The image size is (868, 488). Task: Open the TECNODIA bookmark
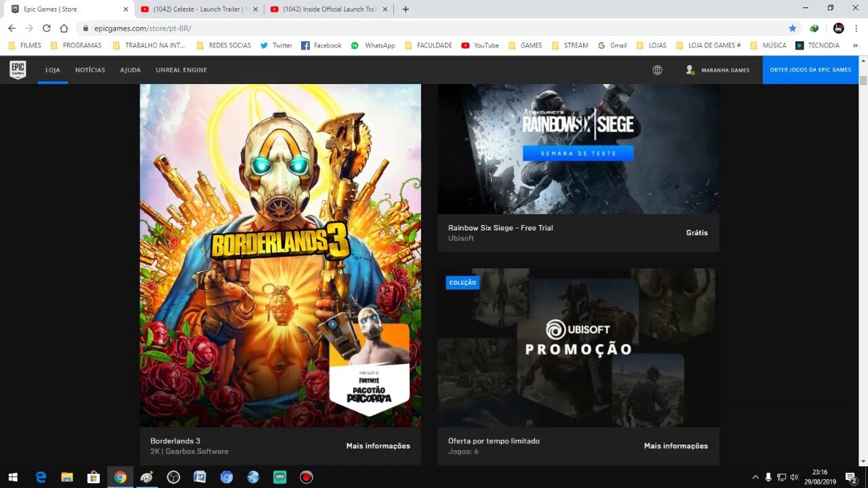click(x=817, y=45)
